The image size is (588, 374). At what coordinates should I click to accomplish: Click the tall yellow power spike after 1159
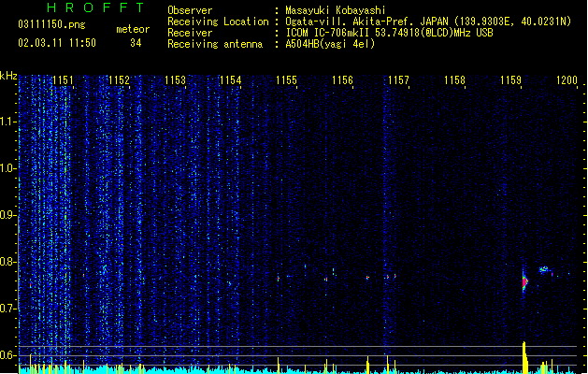click(x=525, y=357)
